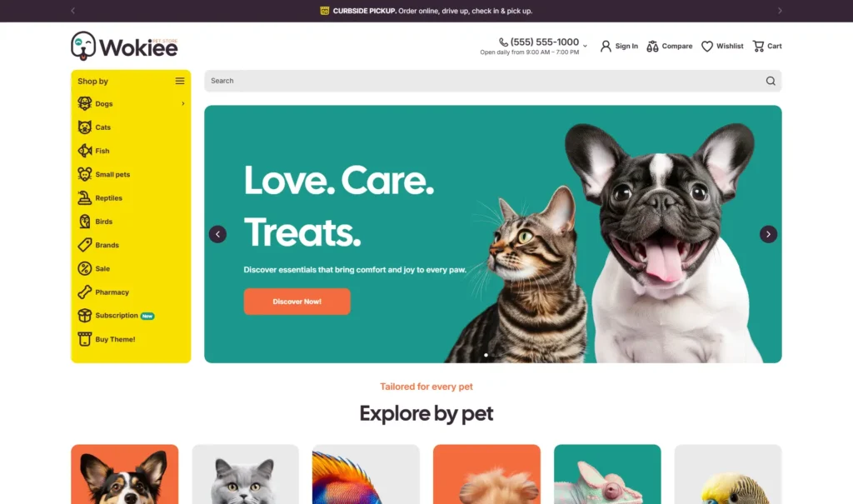Click the Compare scales icon
Image resolution: width=853 pixels, height=504 pixels.
point(652,47)
